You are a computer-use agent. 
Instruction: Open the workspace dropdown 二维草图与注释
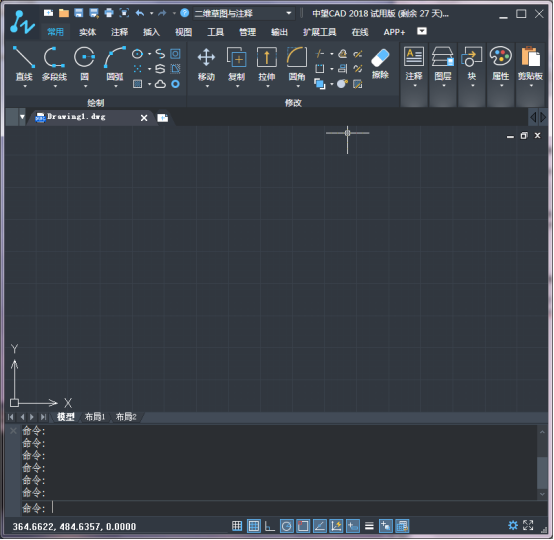243,13
